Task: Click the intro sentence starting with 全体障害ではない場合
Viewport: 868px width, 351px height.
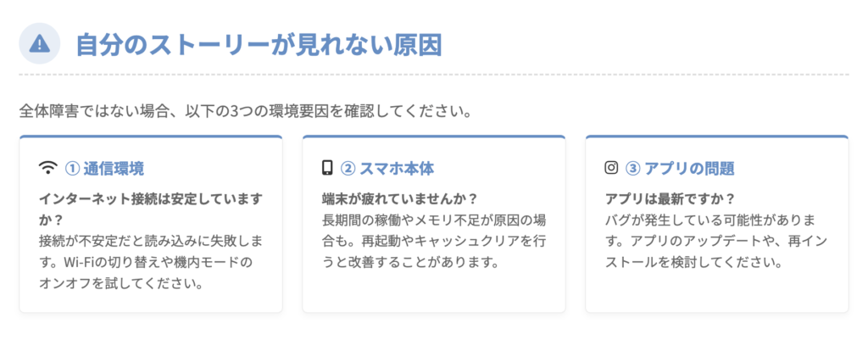Action: coord(246,111)
